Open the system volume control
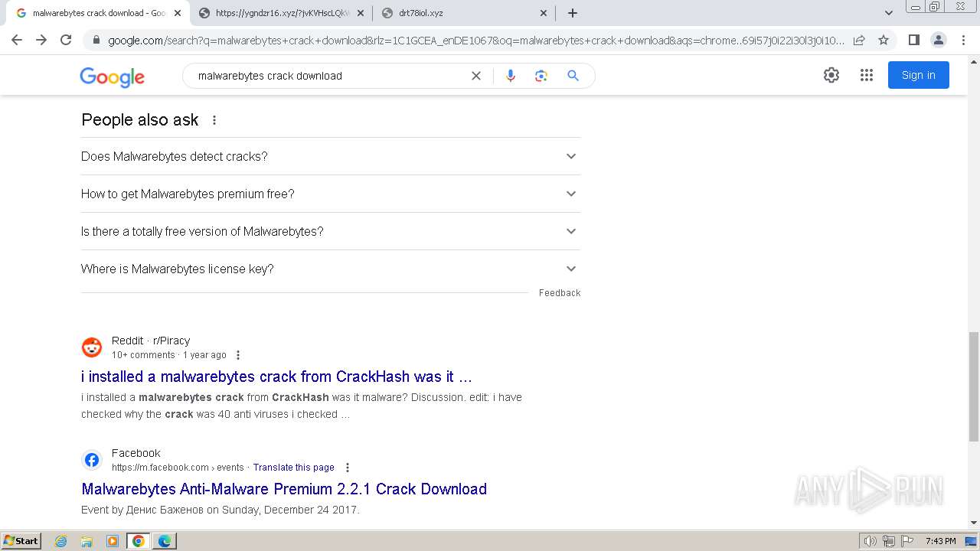This screenshot has height=551, width=980. pyautogui.click(x=871, y=541)
